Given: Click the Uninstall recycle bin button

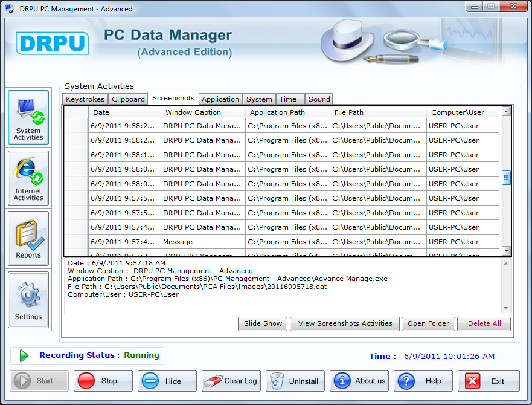Looking at the screenshot, I should click(x=295, y=381).
